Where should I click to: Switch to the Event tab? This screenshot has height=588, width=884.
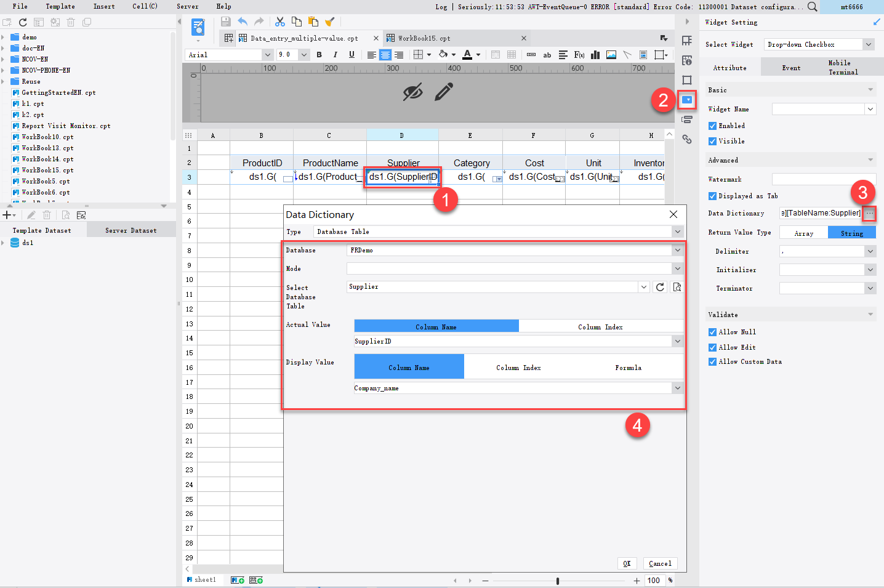click(791, 68)
